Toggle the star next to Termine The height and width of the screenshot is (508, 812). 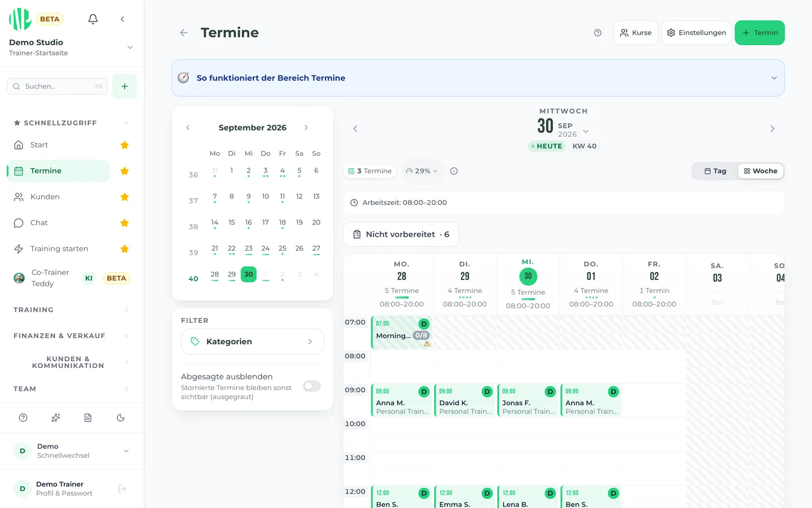[x=125, y=171]
